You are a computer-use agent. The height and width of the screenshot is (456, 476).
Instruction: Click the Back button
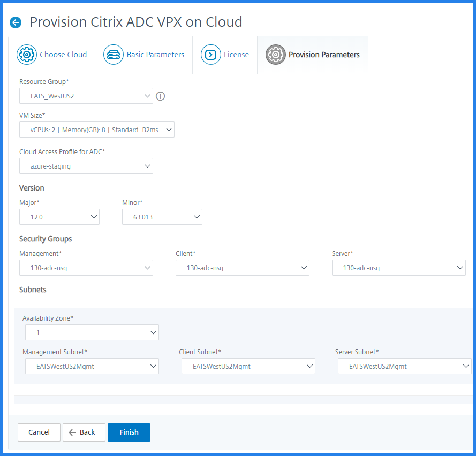tap(84, 432)
